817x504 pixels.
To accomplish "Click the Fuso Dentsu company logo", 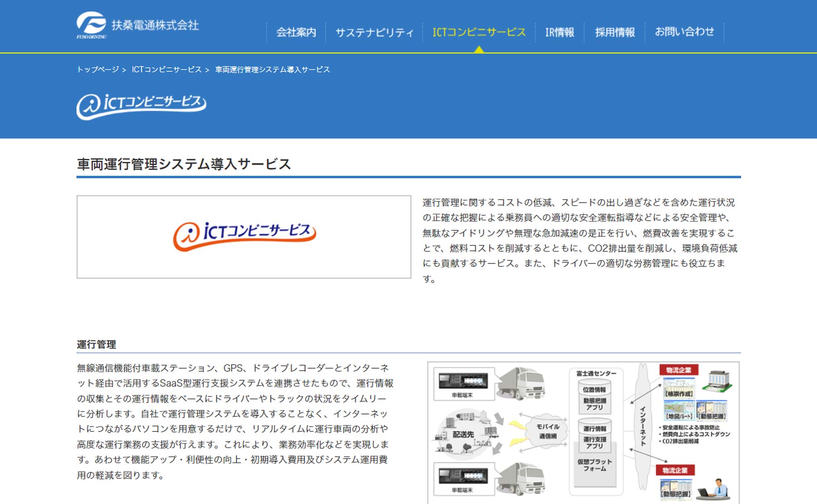I will 138,25.
